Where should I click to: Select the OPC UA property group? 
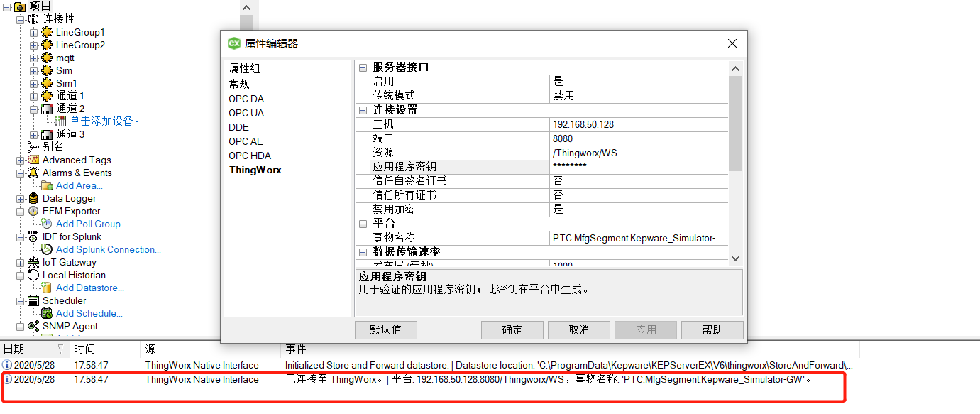[246, 113]
